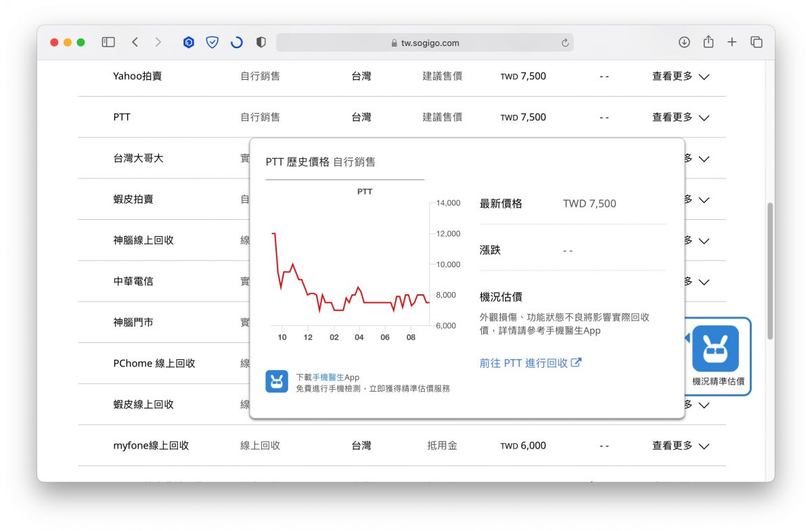Select the PChome 線上回收 row name
Viewport: 812px width, 531px height.
154,363
